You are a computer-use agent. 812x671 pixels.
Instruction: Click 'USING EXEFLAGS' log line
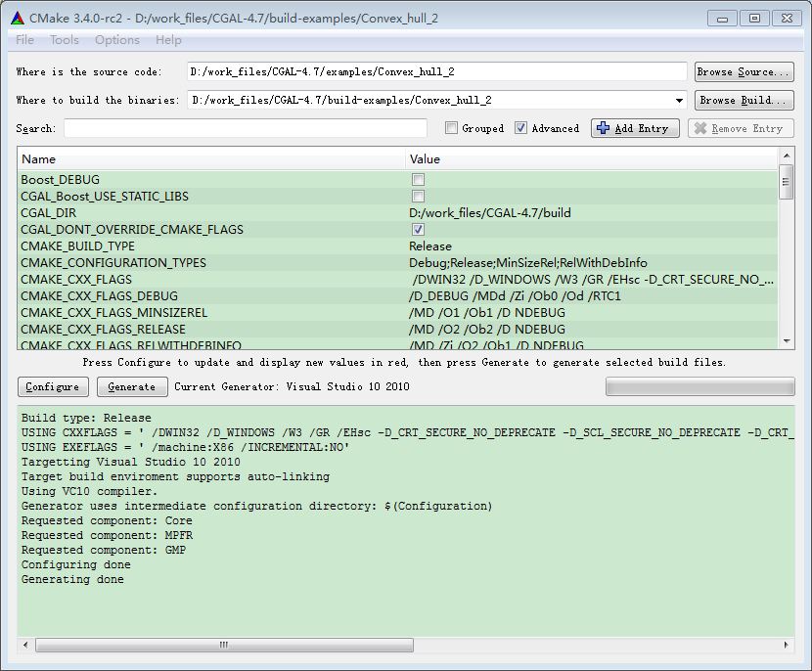click(186, 447)
